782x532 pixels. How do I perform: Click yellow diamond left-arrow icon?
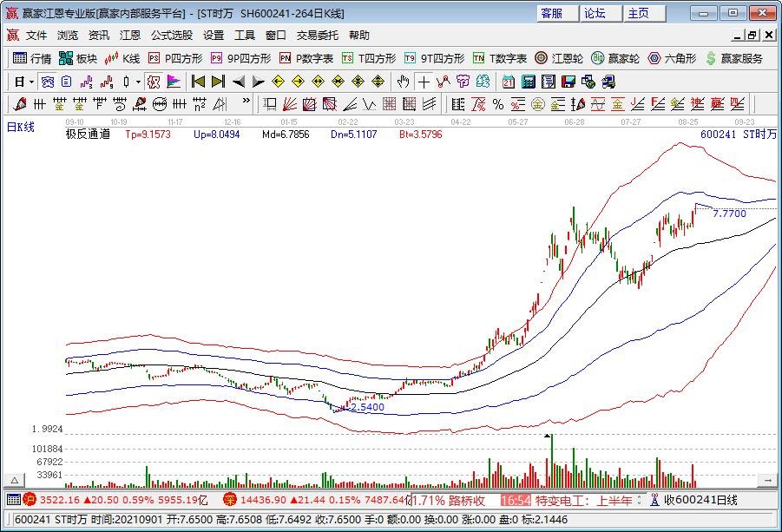279,82
